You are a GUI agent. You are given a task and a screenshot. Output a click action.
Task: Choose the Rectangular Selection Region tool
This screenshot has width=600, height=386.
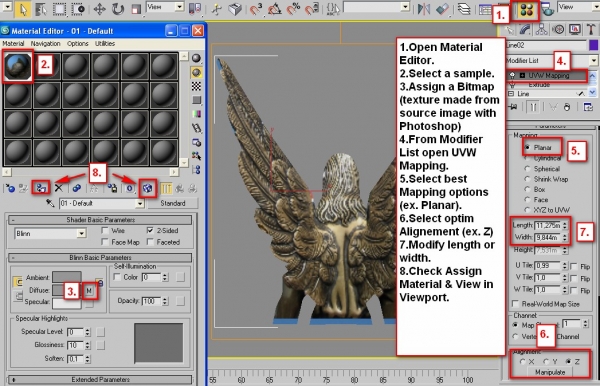59,9
